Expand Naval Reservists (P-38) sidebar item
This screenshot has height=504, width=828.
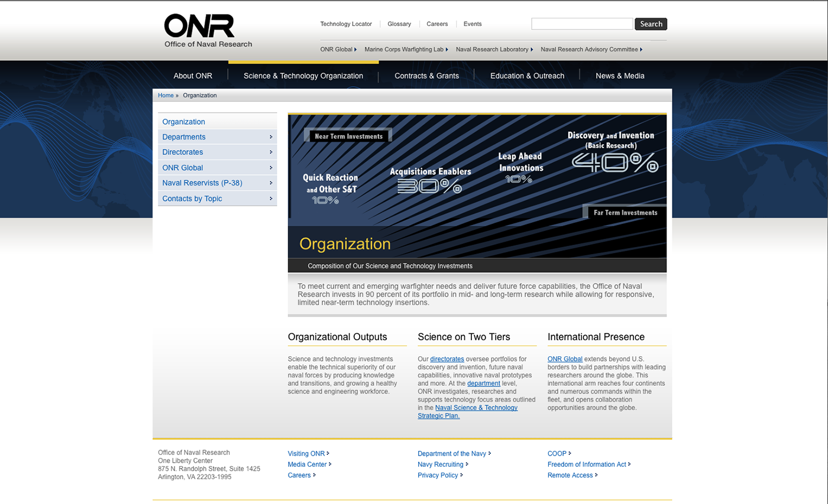click(x=218, y=183)
